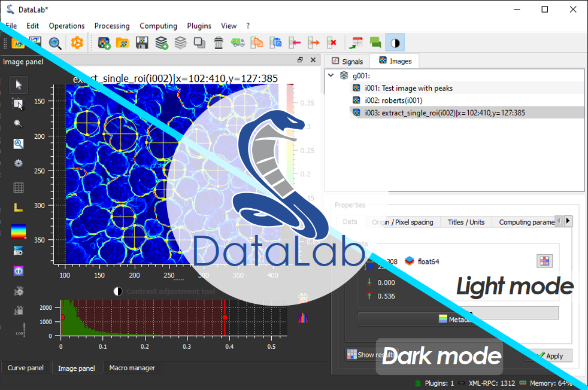Viewport: 588px width, 390px height.
Task: Remove the object using the trash can icon
Action: pos(219,42)
